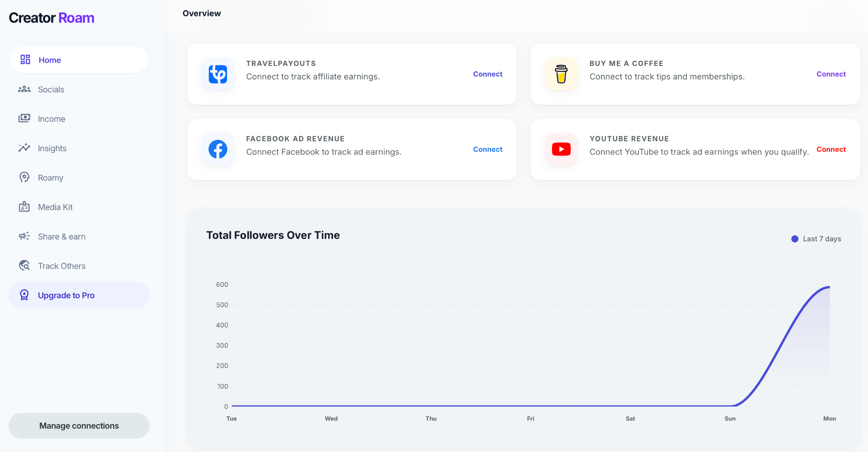Screen dimensions: 868x452
Task: Open the Insights page
Action: (79, 148)
